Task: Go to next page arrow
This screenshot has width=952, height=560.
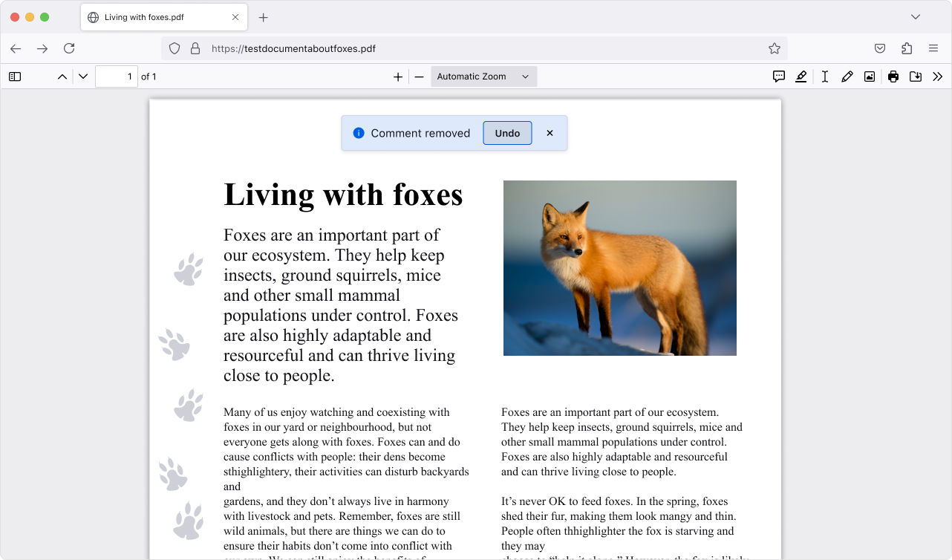Action: (x=83, y=76)
